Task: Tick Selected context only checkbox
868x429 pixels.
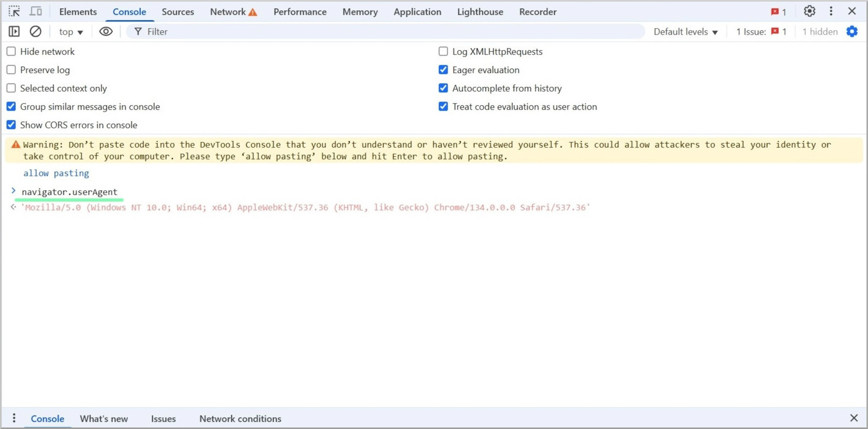Action: pos(11,88)
